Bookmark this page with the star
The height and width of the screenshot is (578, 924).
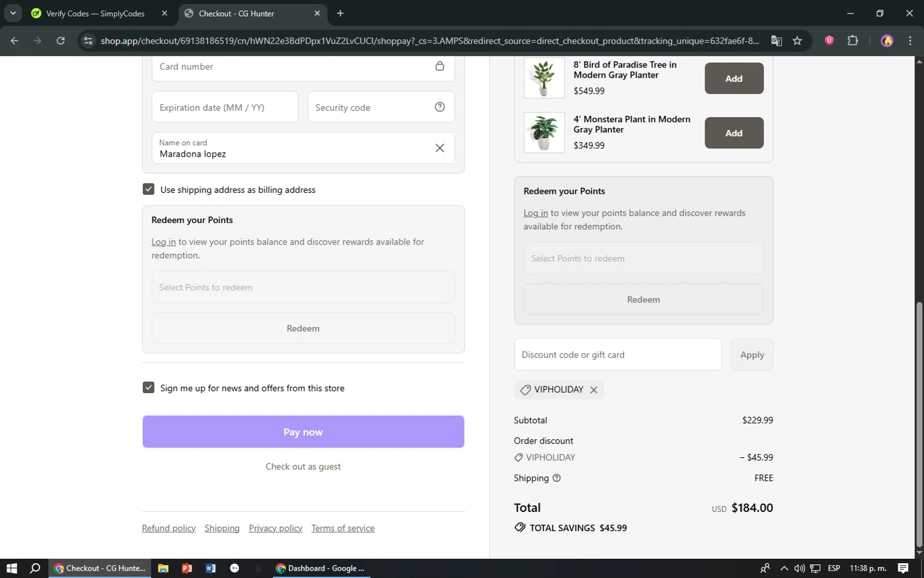(x=798, y=41)
